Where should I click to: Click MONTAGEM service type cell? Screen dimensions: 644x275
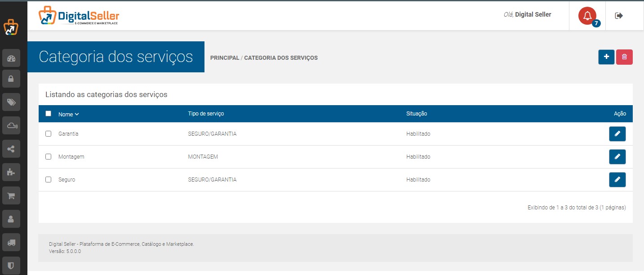203,157
